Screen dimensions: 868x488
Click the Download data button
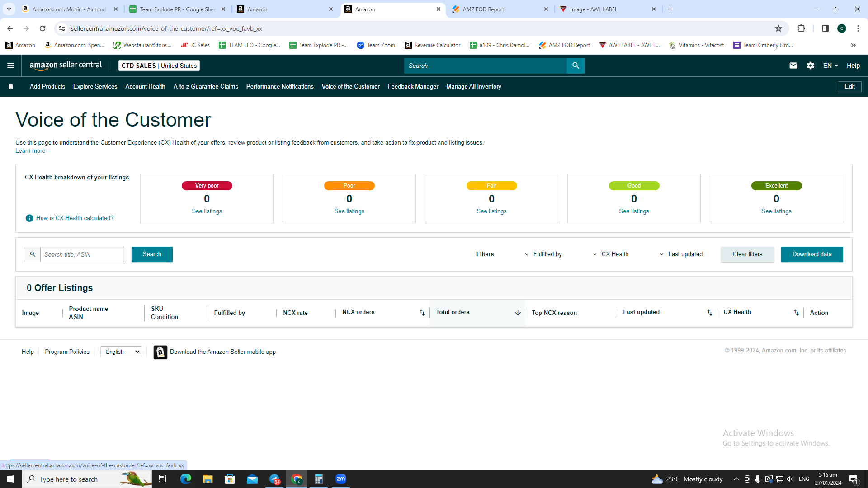point(812,254)
